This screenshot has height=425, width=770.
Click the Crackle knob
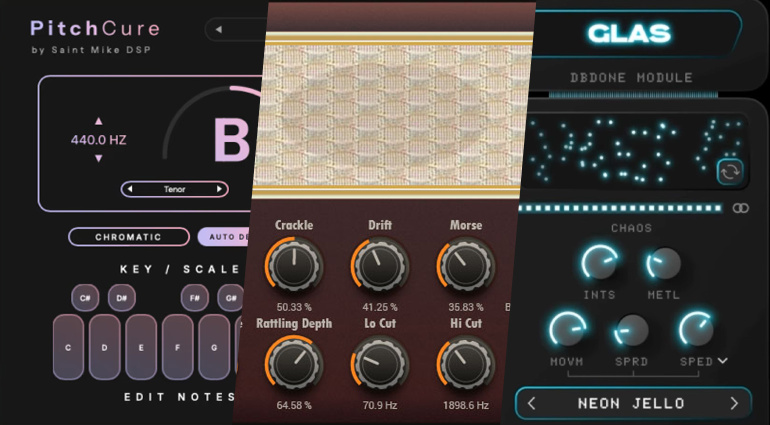[294, 266]
